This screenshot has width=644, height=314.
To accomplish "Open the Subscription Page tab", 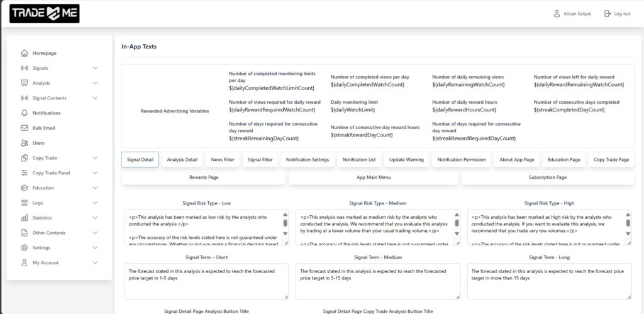I will (x=547, y=177).
